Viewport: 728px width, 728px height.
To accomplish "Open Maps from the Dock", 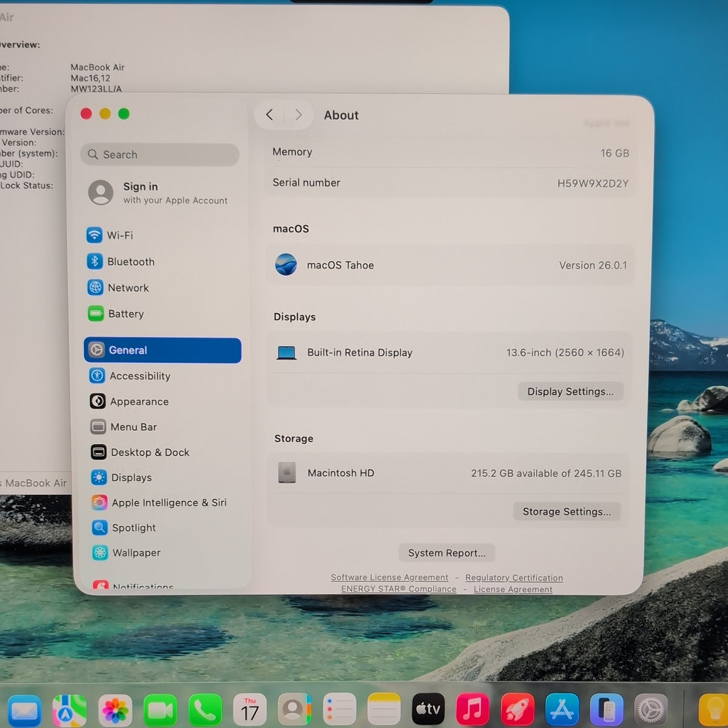I will coord(70,710).
